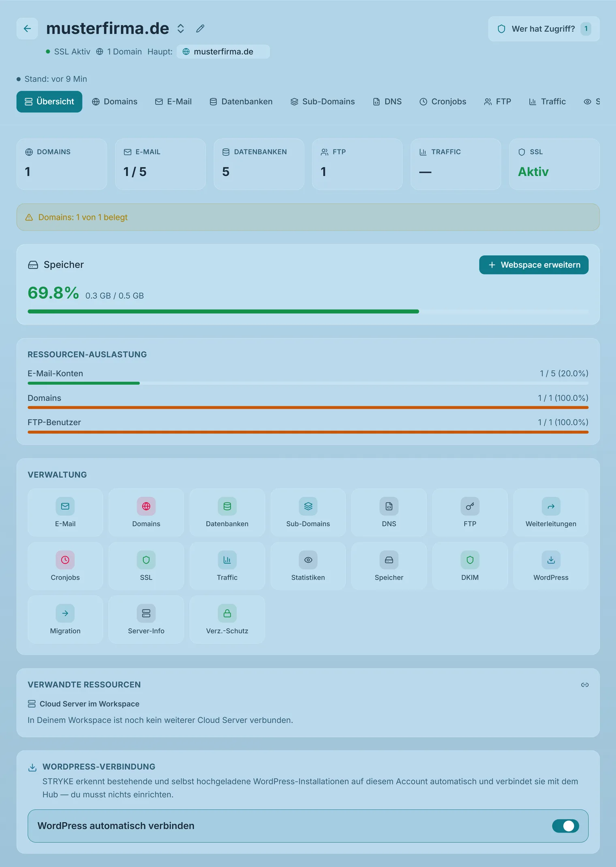Click the Speicher usage progress bar
This screenshot has height=867, width=616.
(x=308, y=312)
